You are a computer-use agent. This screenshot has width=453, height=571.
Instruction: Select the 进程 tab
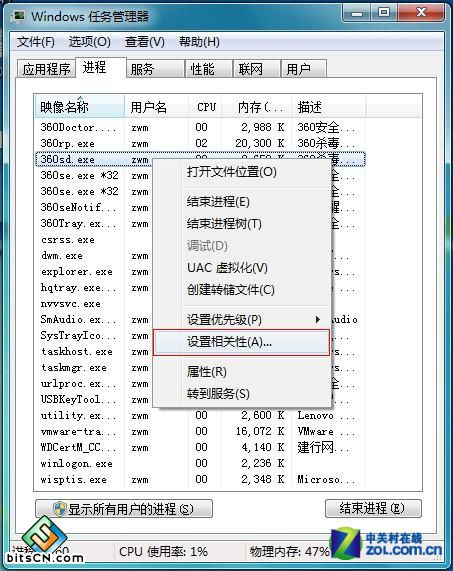click(101, 67)
